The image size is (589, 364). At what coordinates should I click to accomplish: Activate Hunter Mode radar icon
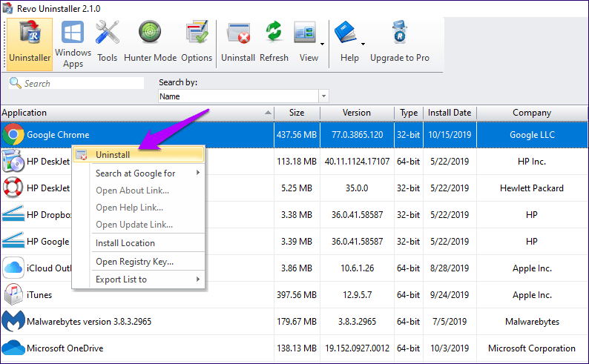[150, 32]
